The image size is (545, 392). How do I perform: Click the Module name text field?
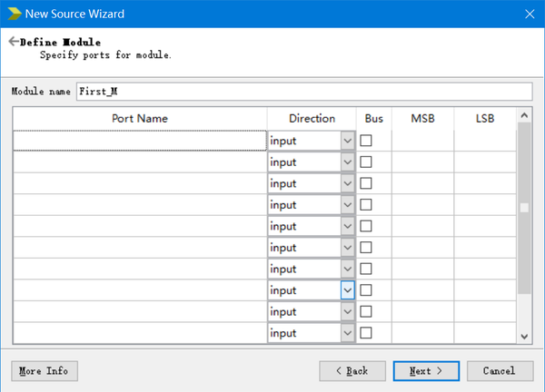(x=303, y=92)
